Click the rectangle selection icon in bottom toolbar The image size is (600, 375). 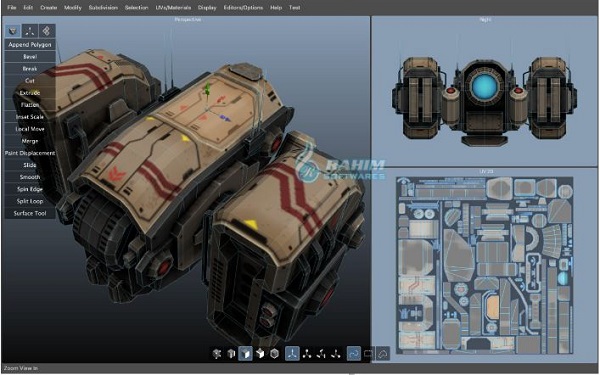(368, 353)
